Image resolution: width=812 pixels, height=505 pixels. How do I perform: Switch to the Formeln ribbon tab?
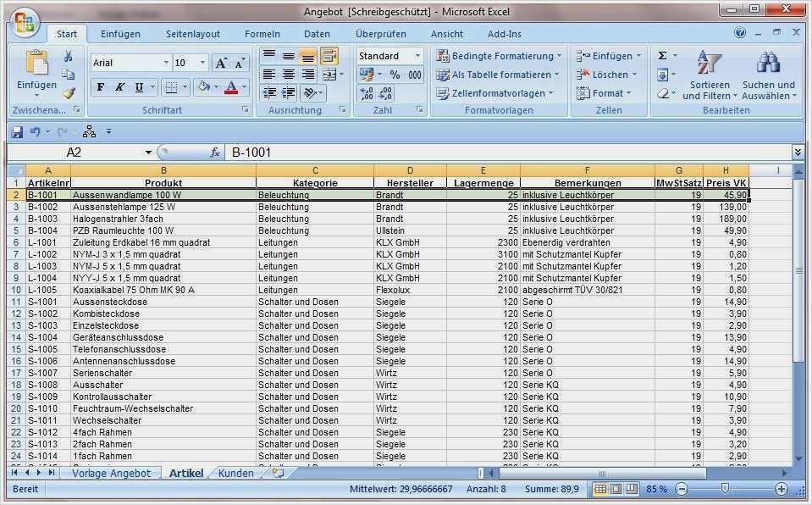[262, 34]
